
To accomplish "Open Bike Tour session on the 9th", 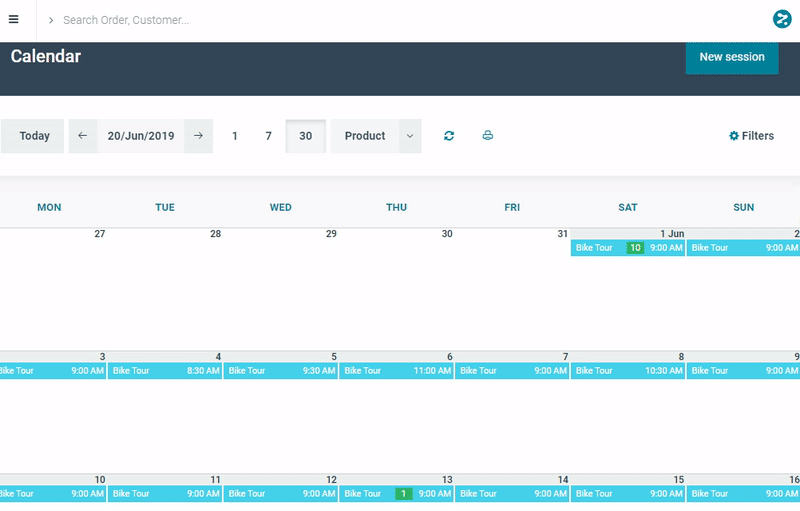I will (x=743, y=371).
